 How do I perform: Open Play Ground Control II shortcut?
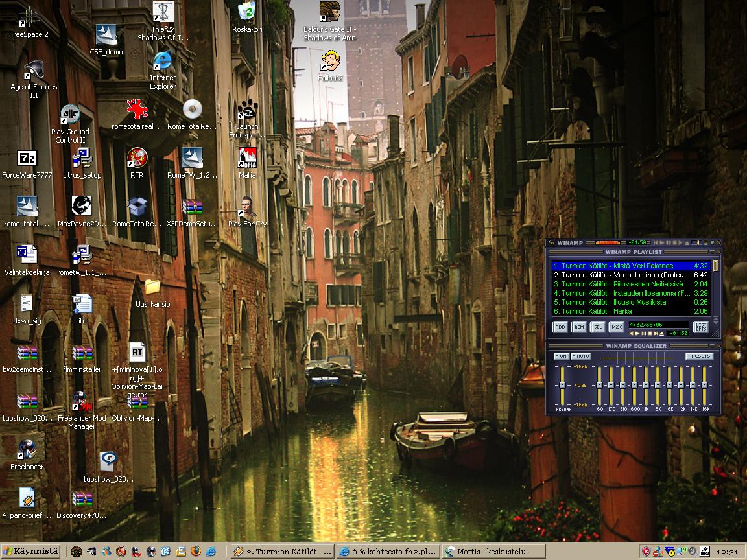pos(70,124)
